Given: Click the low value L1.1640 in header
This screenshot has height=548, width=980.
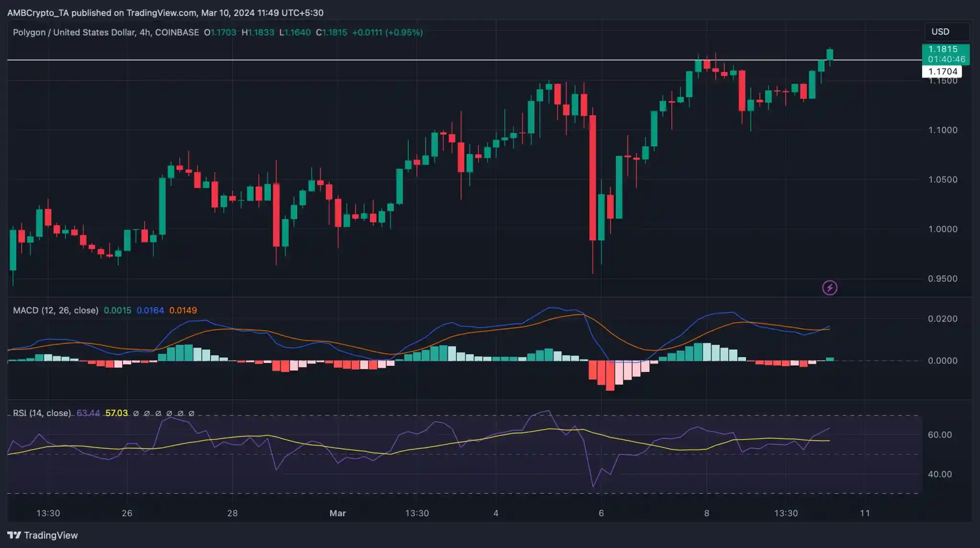Looking at the screenshot, I should pyautogui.click(x=295, y=33).
